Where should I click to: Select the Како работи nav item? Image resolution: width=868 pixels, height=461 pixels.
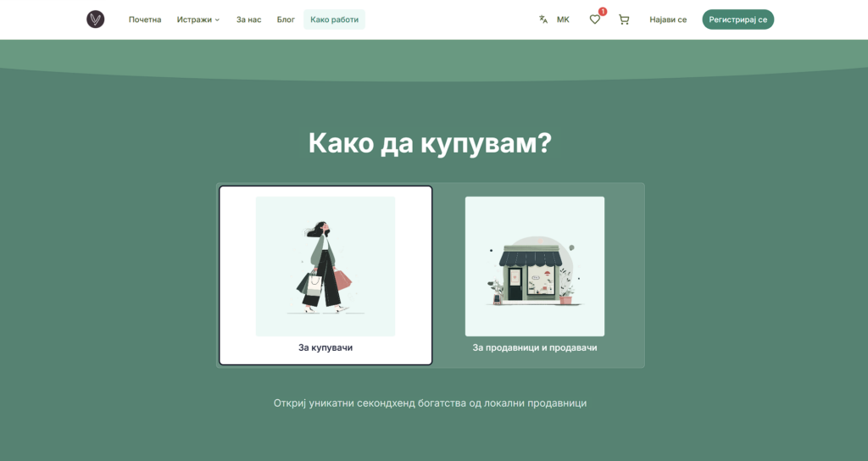click(334, 19)
